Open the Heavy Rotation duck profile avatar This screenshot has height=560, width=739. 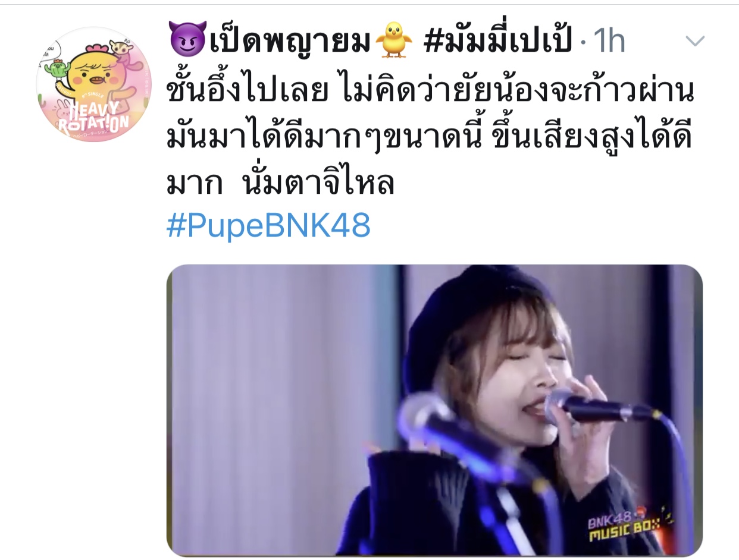click(94, 84)
